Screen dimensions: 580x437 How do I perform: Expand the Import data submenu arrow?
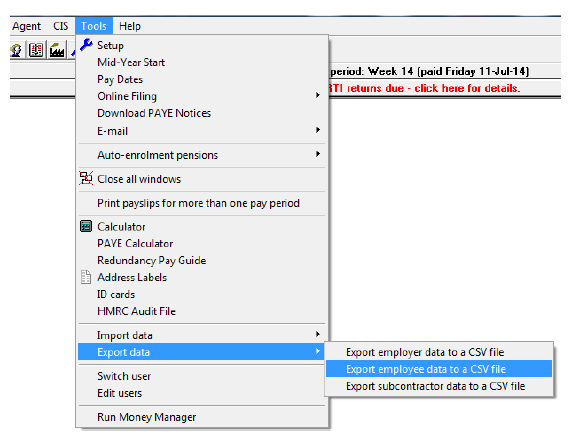(x=318, y=334)
